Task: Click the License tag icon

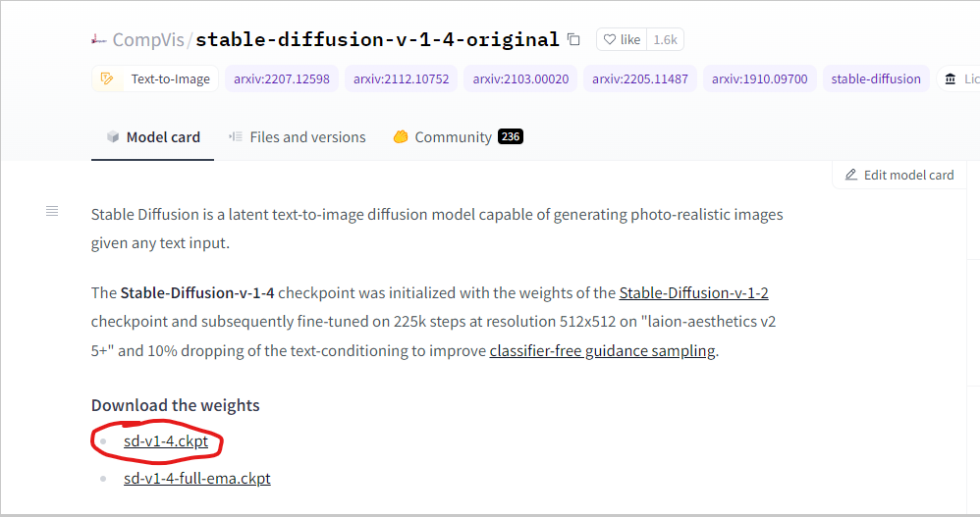Action: (951, 78)
